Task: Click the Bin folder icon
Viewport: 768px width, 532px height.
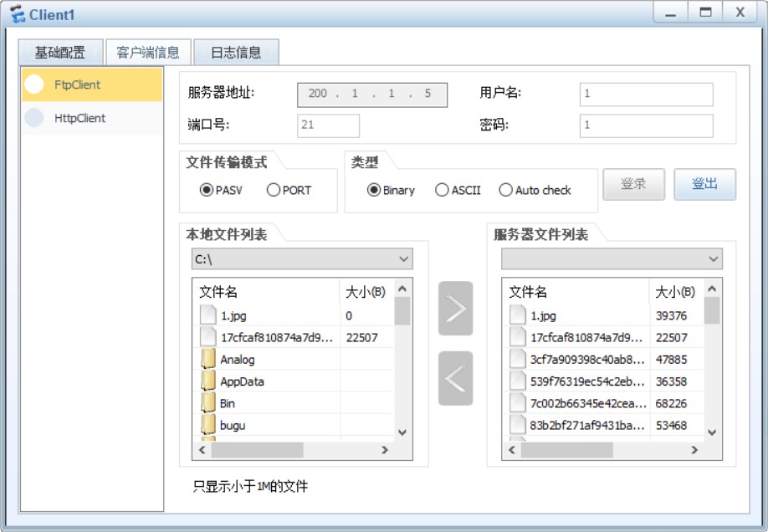Action: [x=208, y=403]
